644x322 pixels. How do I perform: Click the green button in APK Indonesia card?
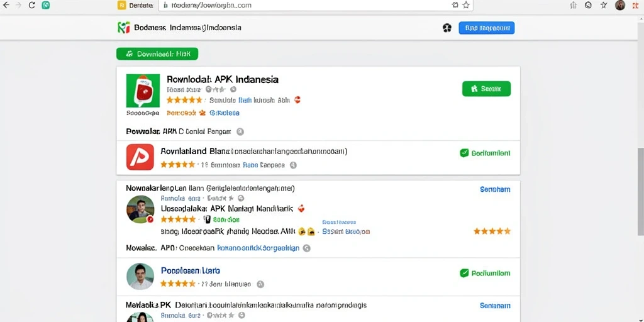click(486, 88)
